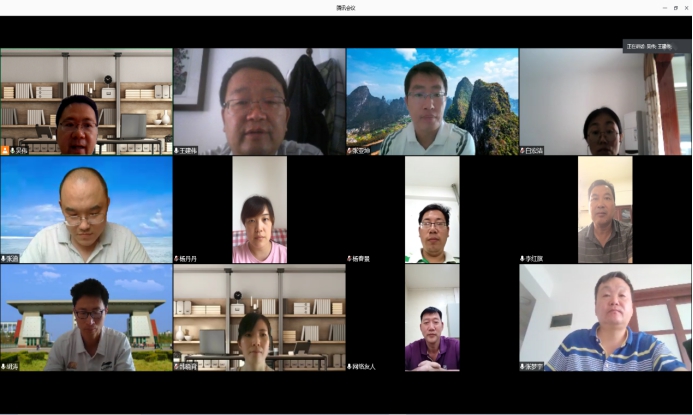
Task: Select the video with beach sky background
Action: click(86, 208)
